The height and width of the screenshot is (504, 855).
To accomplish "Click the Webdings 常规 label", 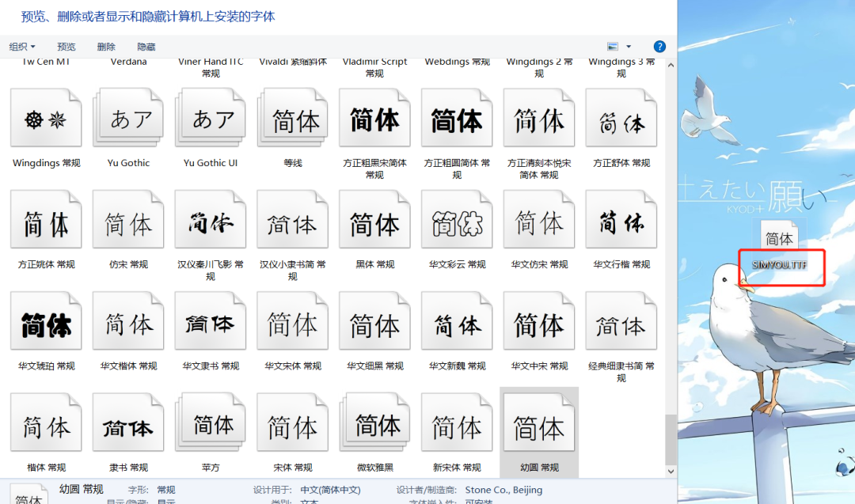I will click(x=457, y=62).
